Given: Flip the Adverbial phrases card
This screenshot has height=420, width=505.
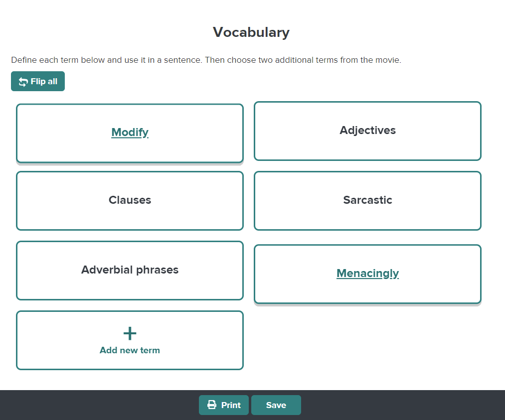Looking at the screenshot, I should [x=130, y=270].
